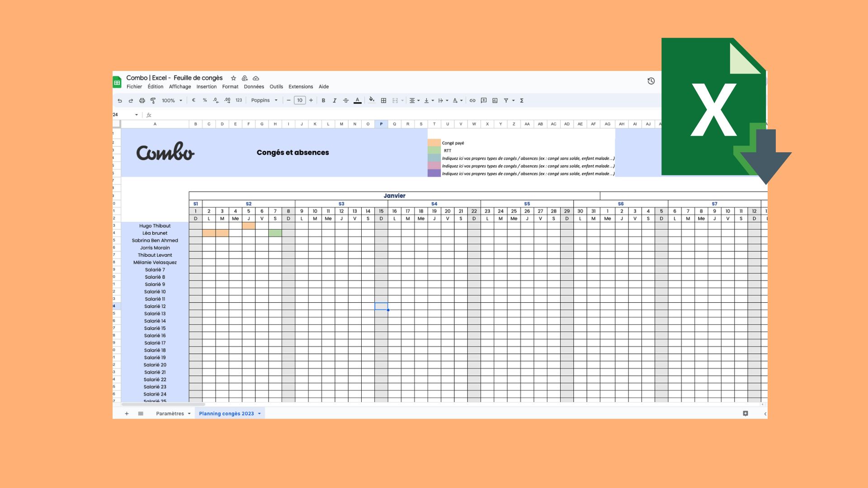Create a filter
Image resolution: width=868 pixels, height=488 pixels.
tap(506, 100)
